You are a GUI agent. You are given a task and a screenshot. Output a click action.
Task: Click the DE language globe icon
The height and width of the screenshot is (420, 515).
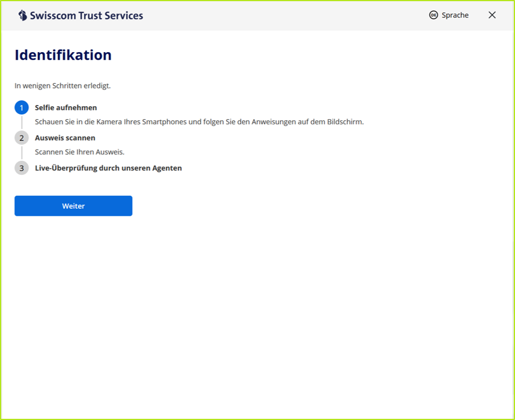click(x=433, y=15)
